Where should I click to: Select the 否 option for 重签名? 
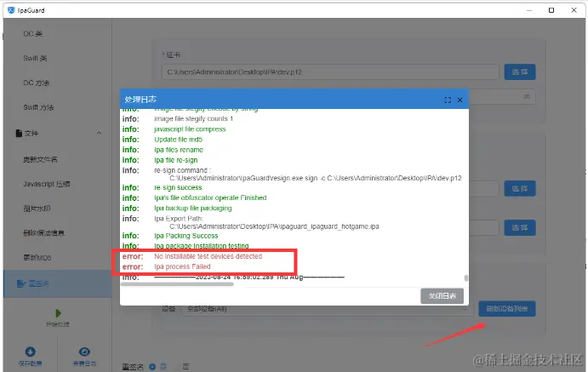click(x=186, y=367)
